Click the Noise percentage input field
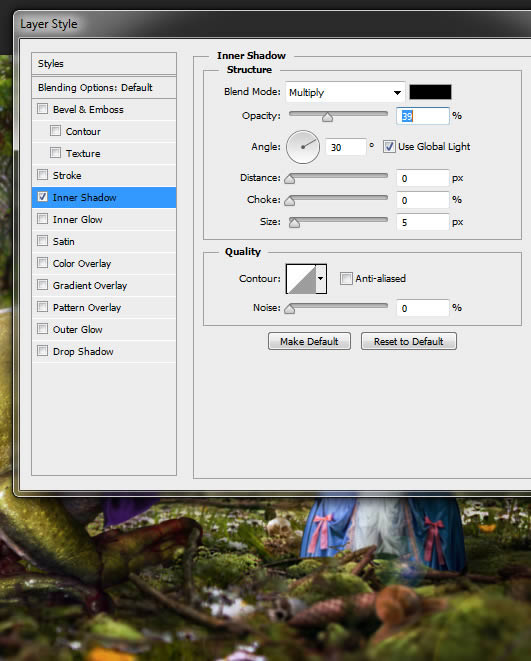The image size is (531, 661). (423, 308)
